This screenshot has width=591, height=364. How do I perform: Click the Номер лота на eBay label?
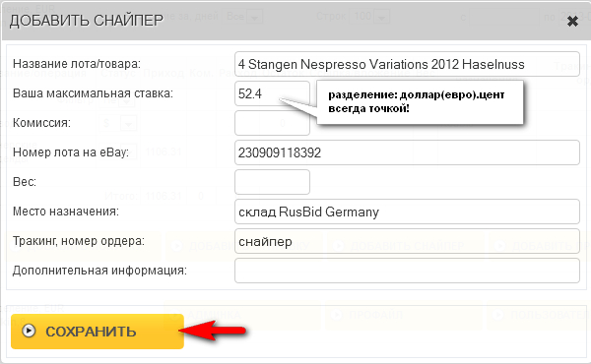[71, 152]
